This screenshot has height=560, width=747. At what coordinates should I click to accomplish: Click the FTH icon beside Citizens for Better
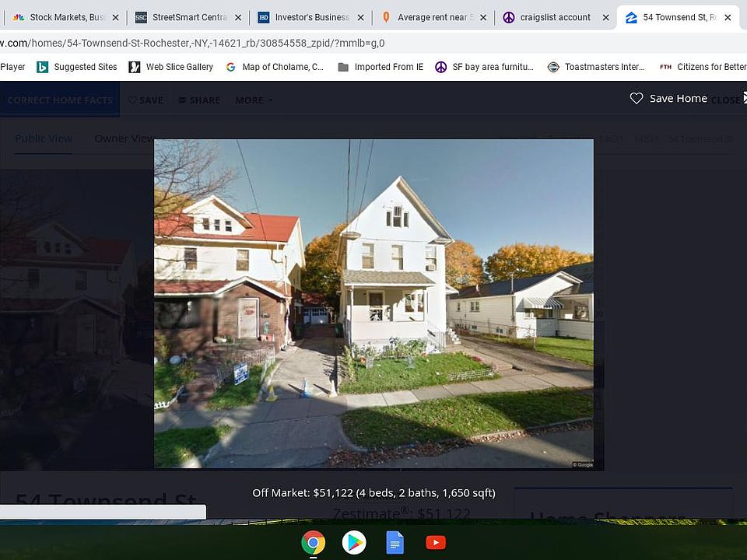tap(665, 67)
